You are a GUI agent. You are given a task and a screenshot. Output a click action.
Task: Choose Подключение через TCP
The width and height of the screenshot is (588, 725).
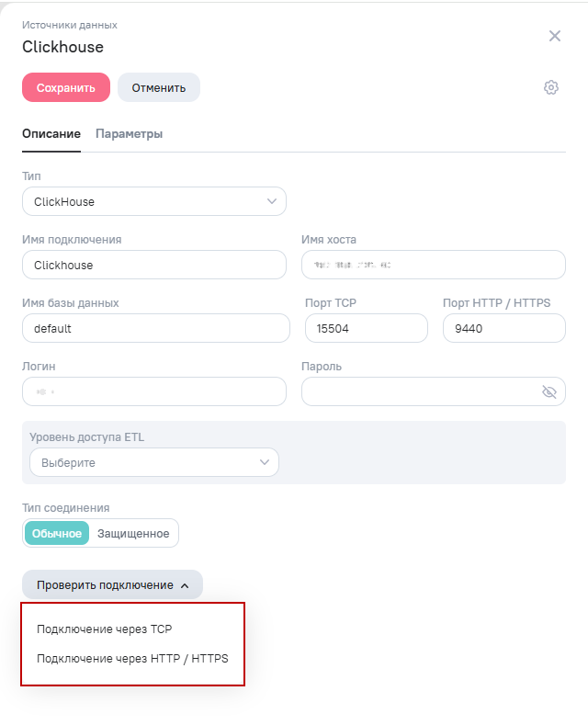tap(105, 629)
